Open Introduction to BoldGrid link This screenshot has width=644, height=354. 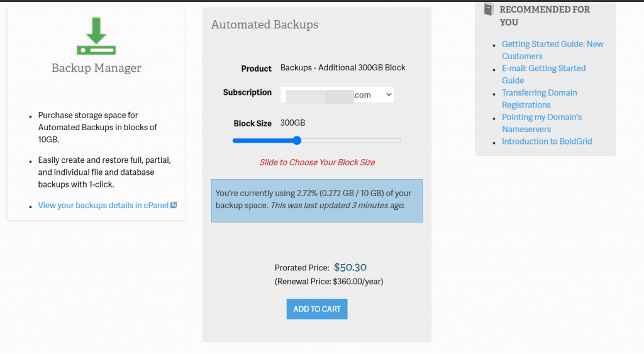pos(547,141)
